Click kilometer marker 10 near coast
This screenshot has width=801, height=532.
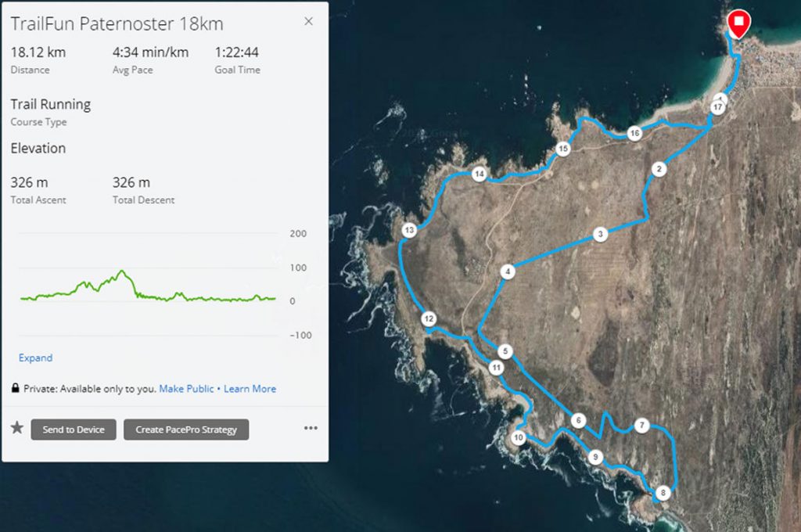point(519,437)
